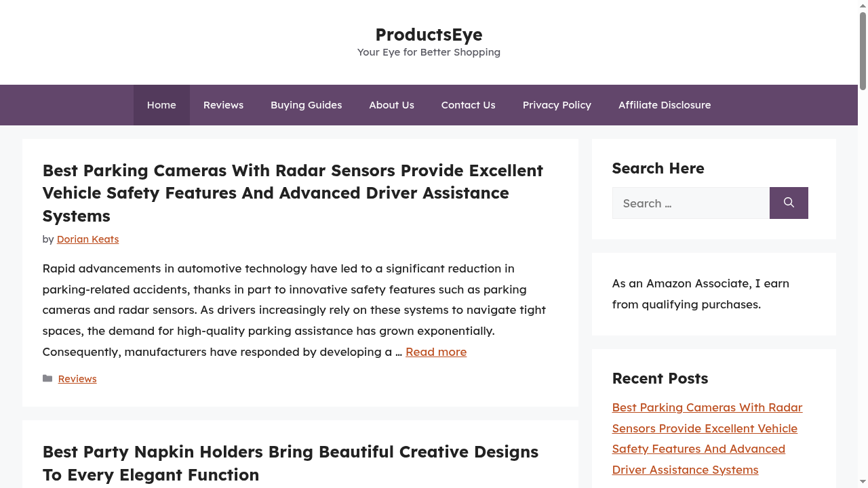Click Read more on parking cameras article
Image resolution: width=868 pixels, height=488 pixels.
click(435, 351)
